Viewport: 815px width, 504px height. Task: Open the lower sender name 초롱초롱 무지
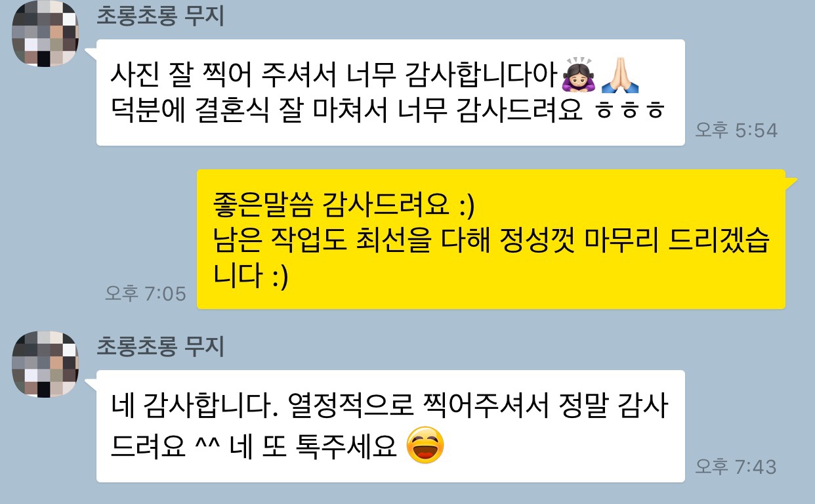[160, 346]
